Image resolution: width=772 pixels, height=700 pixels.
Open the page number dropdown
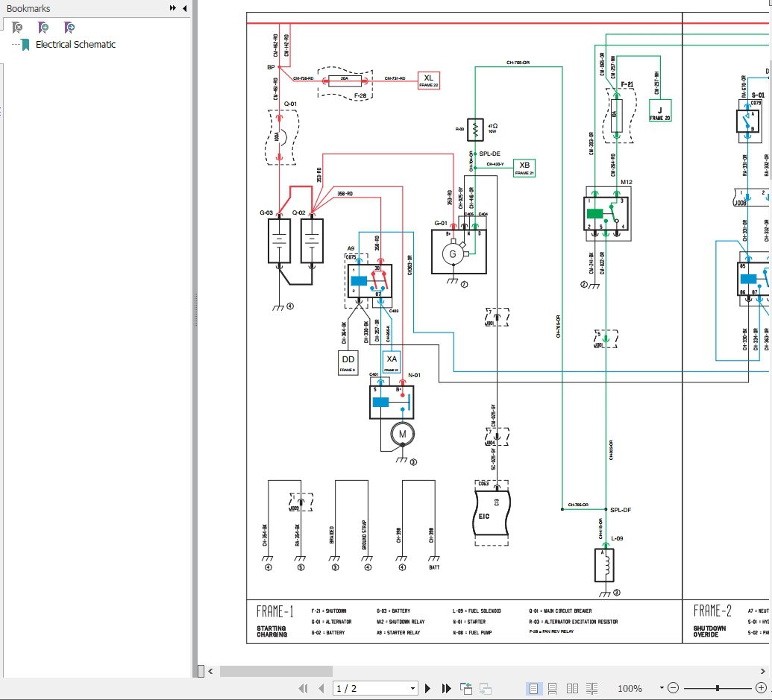point(413,688)
